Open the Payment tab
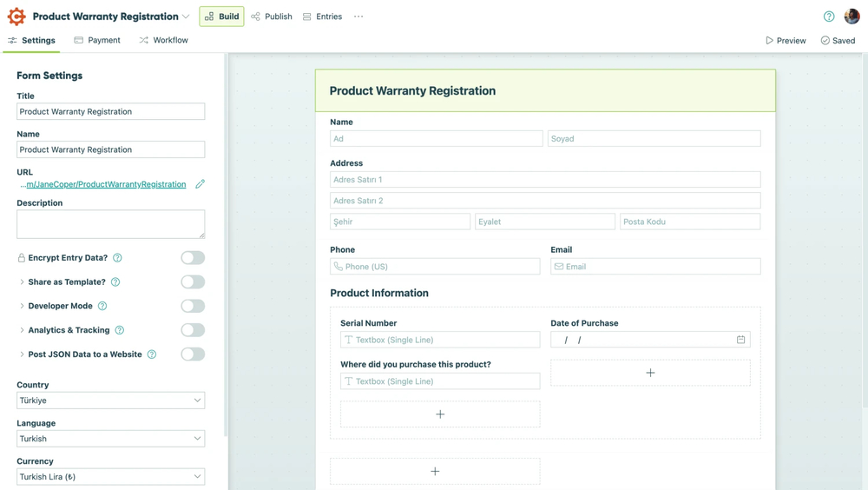This screenshot has width=868, height=490. (97, 41)
